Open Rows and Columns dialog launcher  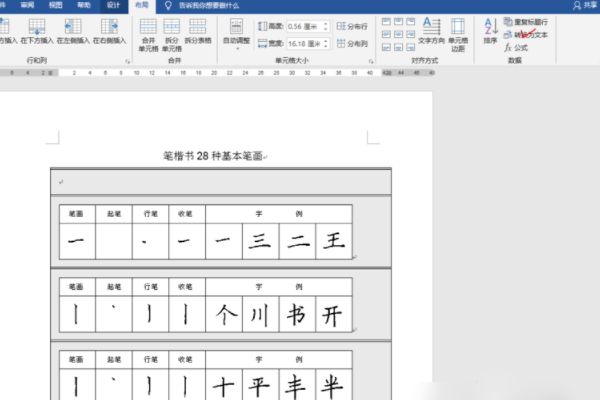[127, 61]
